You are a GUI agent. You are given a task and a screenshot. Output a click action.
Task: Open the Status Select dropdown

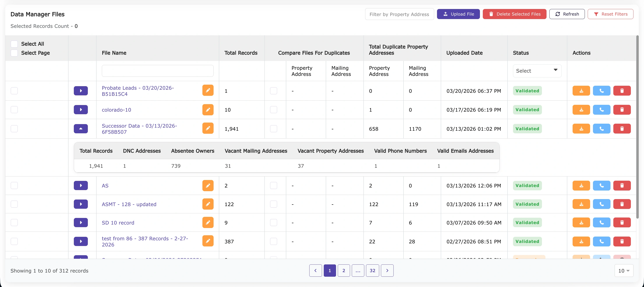tap(536, 71)
